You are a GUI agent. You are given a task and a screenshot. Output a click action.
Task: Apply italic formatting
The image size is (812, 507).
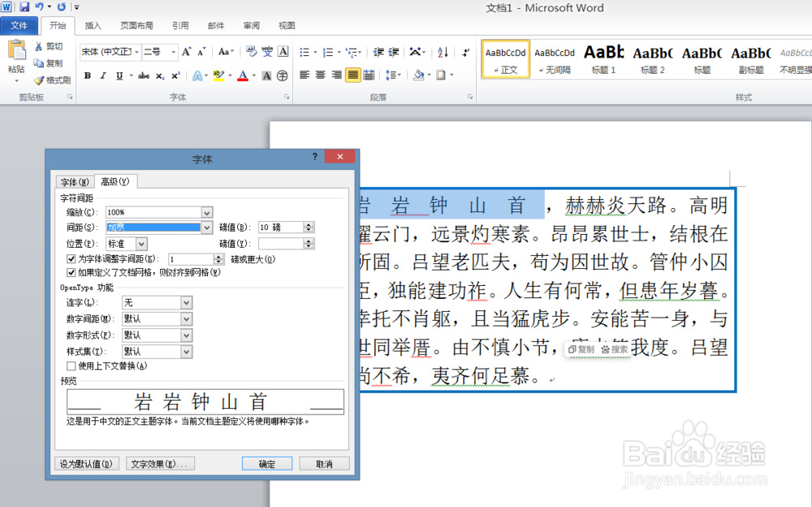coord(103,76)
